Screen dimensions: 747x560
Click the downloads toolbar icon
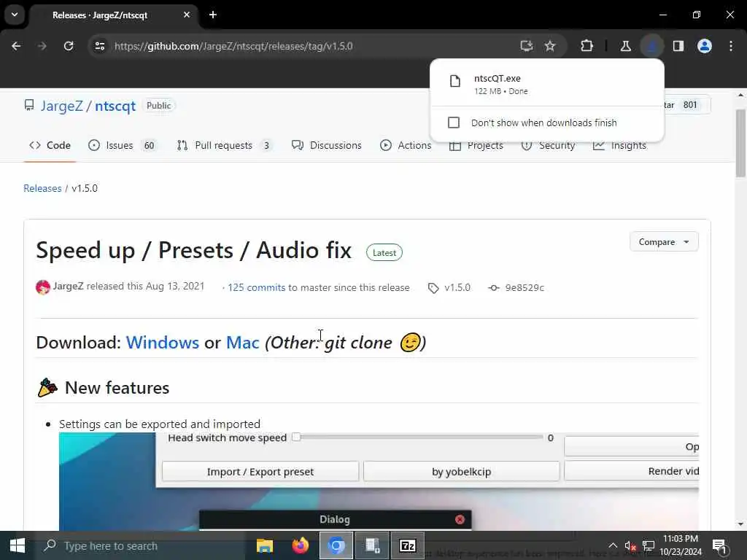tap(651, 46)
